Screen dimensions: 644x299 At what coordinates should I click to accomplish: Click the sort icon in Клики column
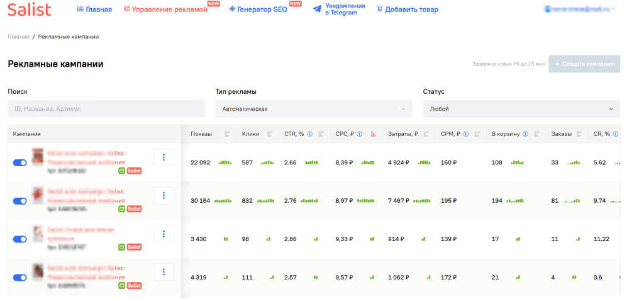click(x=269, y=134)
